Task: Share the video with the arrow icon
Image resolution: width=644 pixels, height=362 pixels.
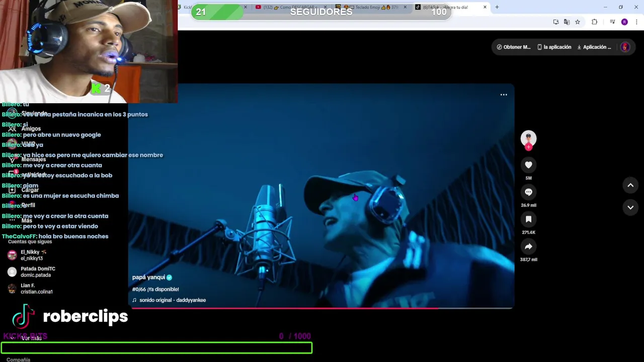Action: pos(528,246)
